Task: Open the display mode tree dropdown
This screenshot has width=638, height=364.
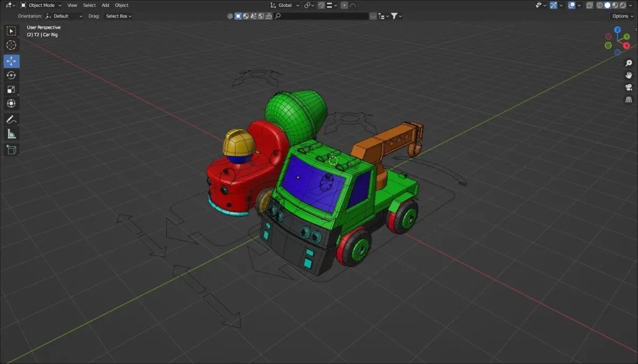Action: tap(383, 16)
